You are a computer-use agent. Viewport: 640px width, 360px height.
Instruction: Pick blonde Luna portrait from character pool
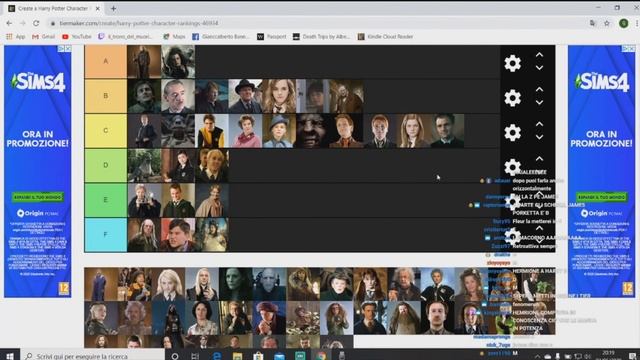click(168, 284)
